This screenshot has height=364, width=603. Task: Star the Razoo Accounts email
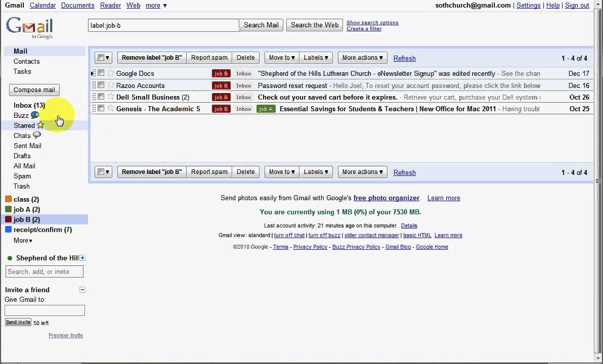coord(111,85)
